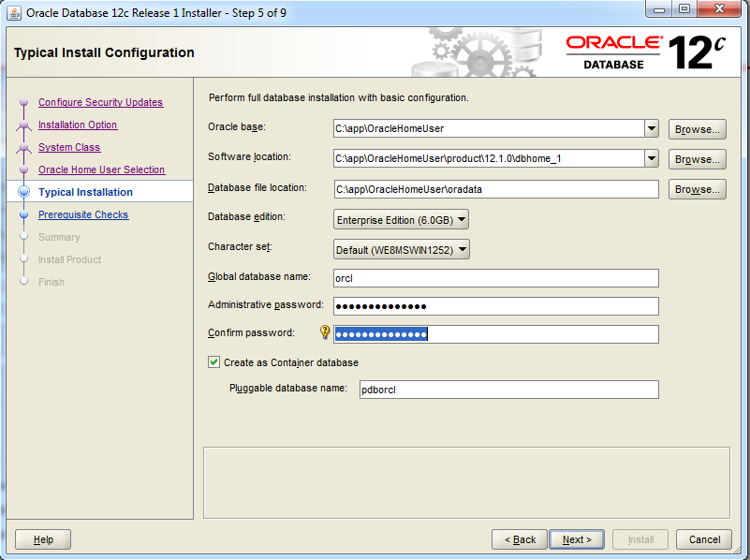Cancel the installation
750x560 pixels.
[x=704, y=539]
